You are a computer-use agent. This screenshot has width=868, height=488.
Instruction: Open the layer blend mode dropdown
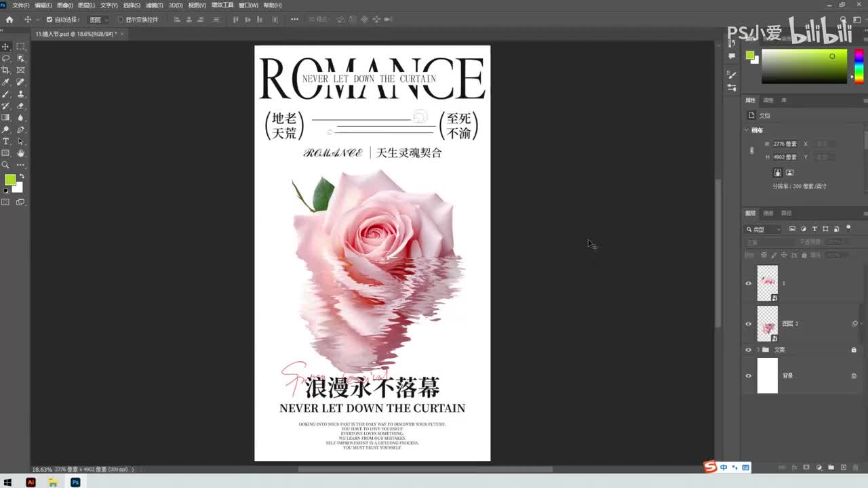(770, 242)
